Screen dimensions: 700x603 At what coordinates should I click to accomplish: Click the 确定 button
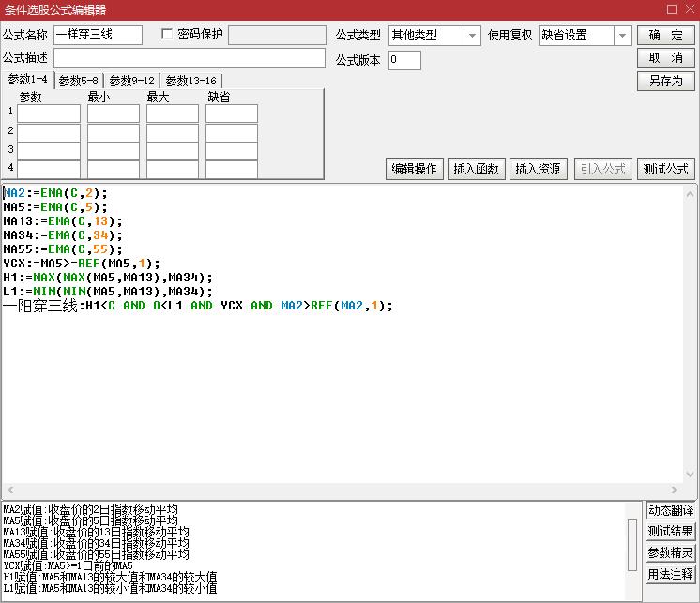[x=665, y=36]
